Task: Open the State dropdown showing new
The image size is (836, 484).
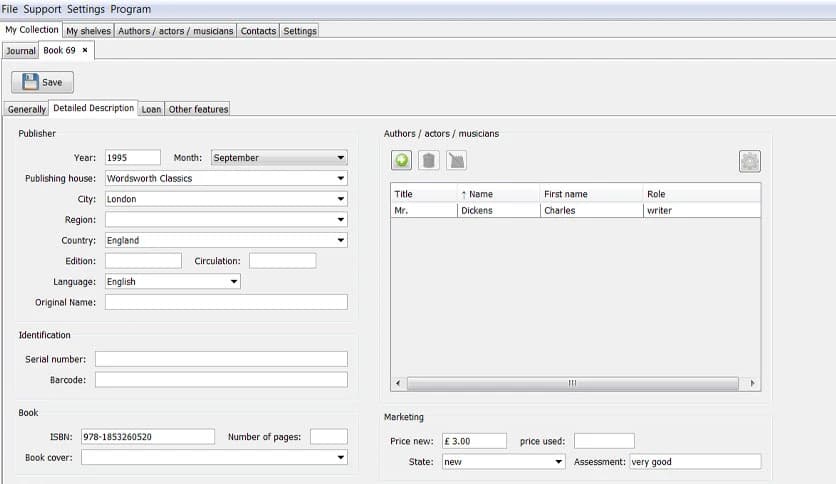Action: pos(559,462)
